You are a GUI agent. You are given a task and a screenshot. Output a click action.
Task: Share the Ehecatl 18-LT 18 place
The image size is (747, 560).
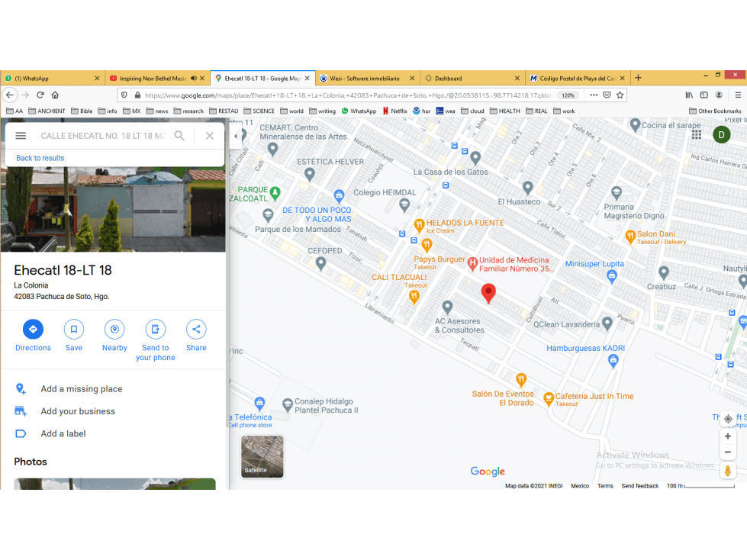pyautogui.click(x=196, y=329)
